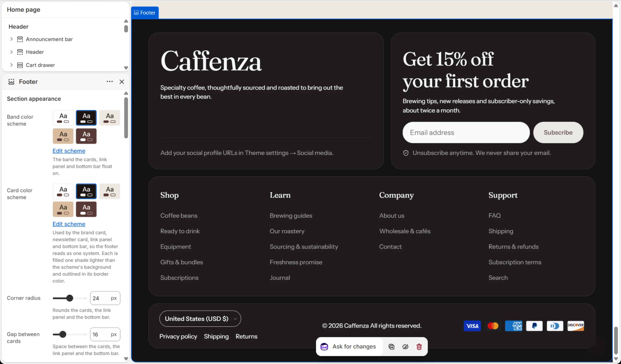
Task: Select the light beige Band color scheme swatch
Action: [x=110, y=118]
